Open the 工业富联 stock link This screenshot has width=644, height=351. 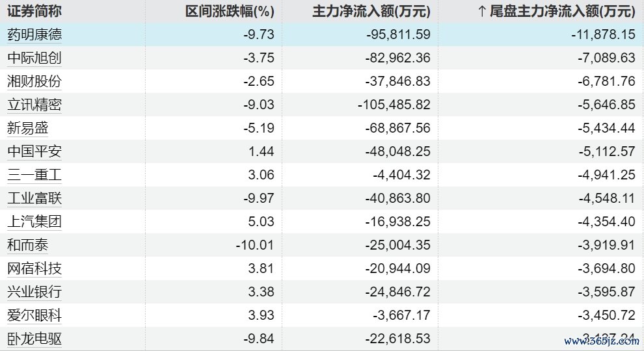pyautogui.click(x=34, y=198)
